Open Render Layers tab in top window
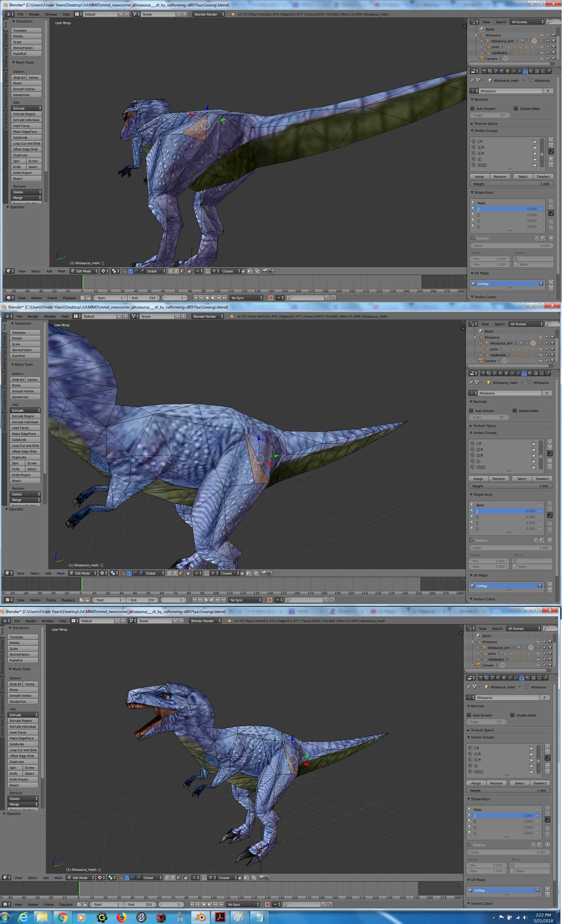Image resolution: width=564 pixels, height=924 pixels. [490, 71]
